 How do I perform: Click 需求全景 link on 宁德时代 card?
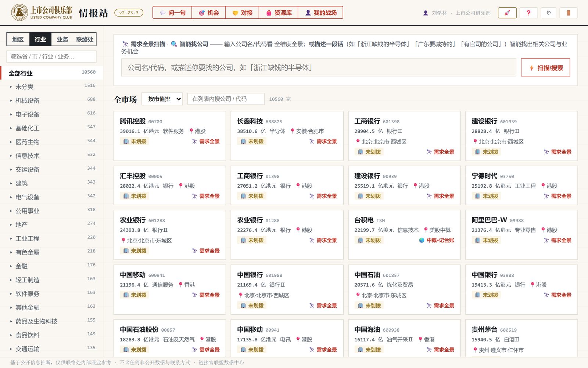561,196
